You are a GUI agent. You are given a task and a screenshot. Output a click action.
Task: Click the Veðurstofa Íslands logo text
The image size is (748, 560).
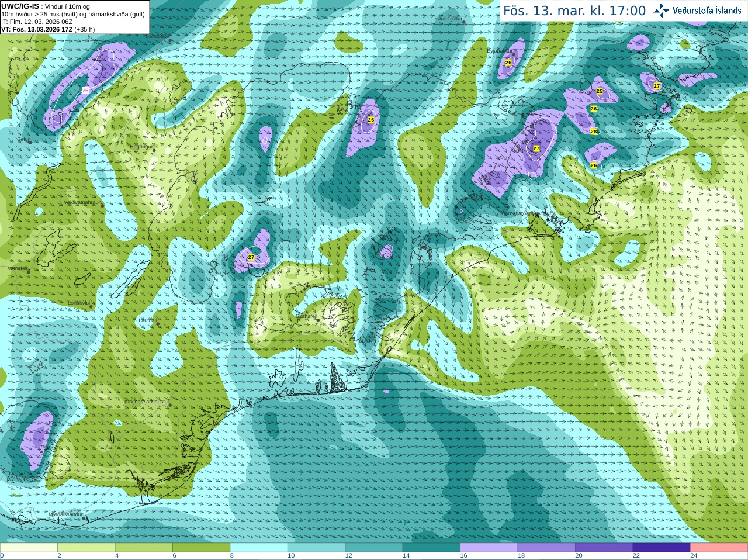(x=707, y=11)
